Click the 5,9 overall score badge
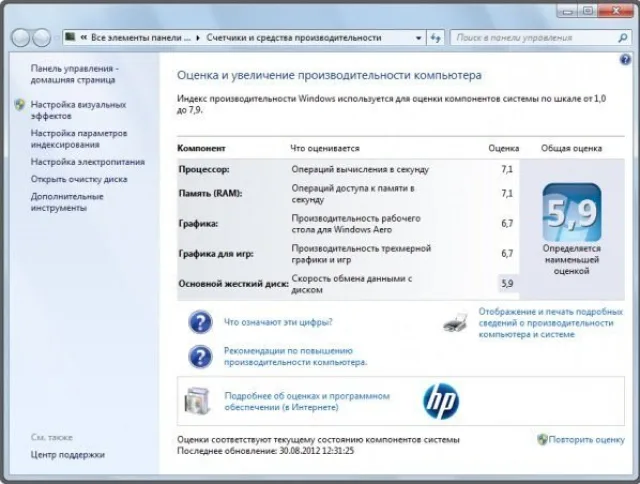This screenshot has height=484, width=640. pos(571,212)
